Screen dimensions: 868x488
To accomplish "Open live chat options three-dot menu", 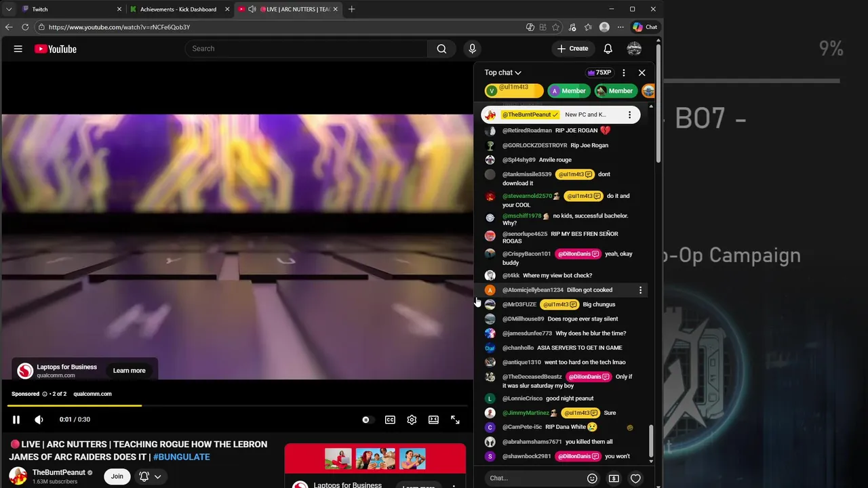I will [x=624, y=73].
